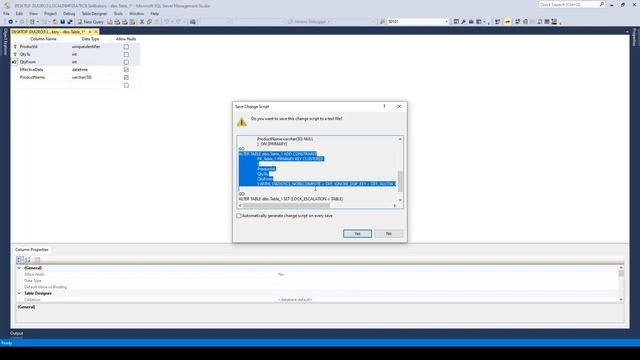Click the Save toolbar icon

click(x=62, y=22)
